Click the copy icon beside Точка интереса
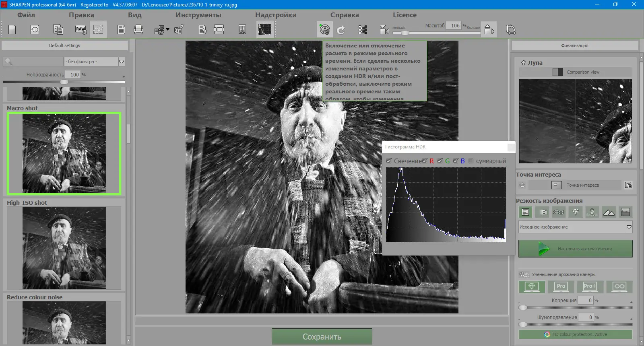Image resolution: width=644 pixels, height=346 pixels. pos(628,185)
